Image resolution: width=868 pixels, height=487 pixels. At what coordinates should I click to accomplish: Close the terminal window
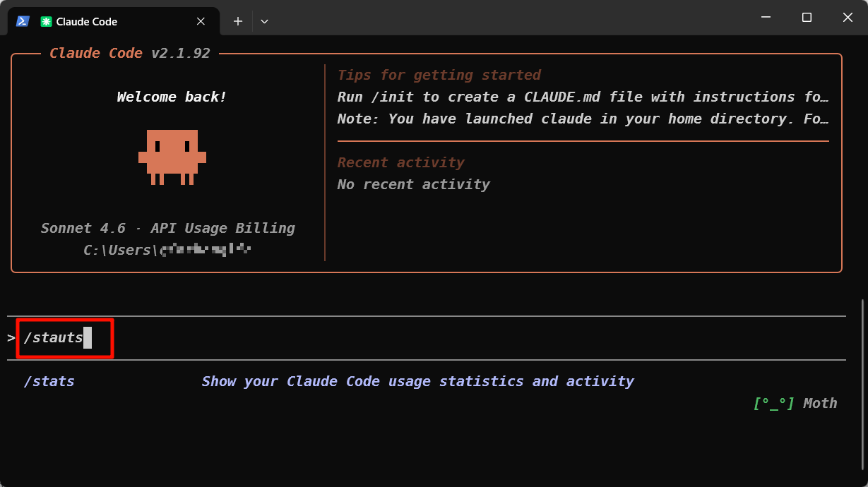pyautogui.click(x=848, y=17)
